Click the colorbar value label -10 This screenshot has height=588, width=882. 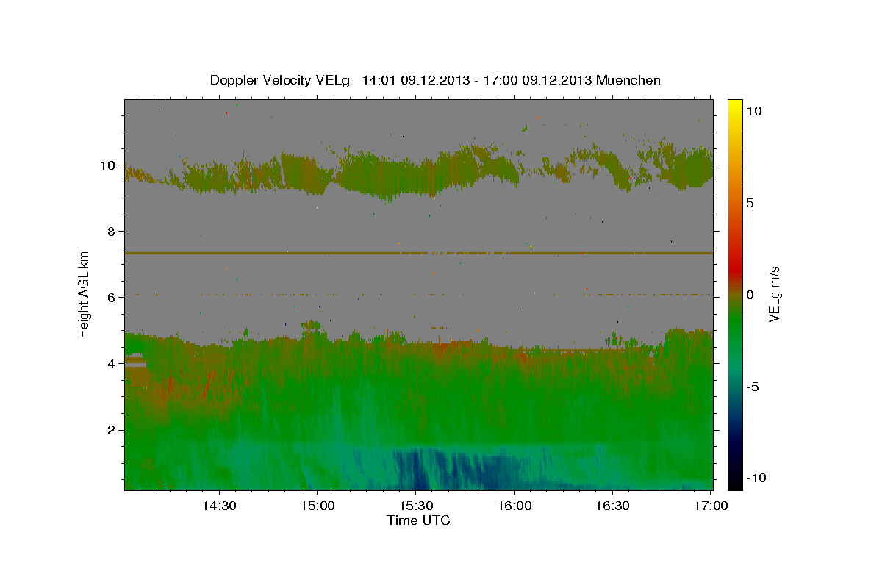coord(757,478)
